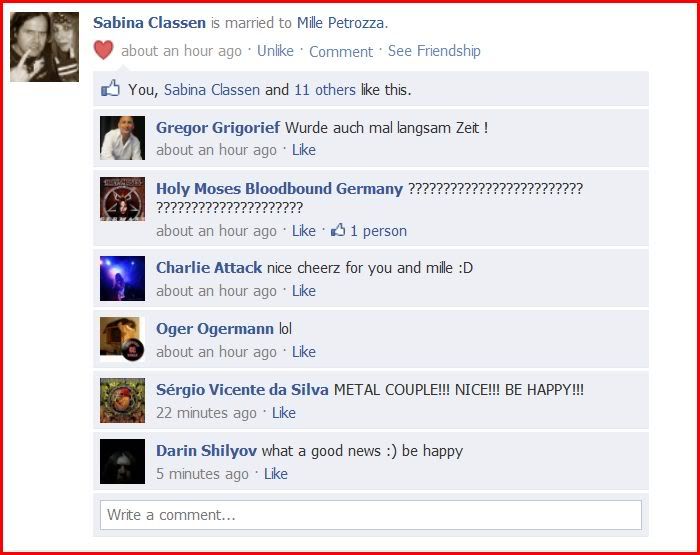Screen dimensions: 700x555
Task: Visit Mille Petrozza's profile link
Action: pyautogui.click(x=340, y=23)
